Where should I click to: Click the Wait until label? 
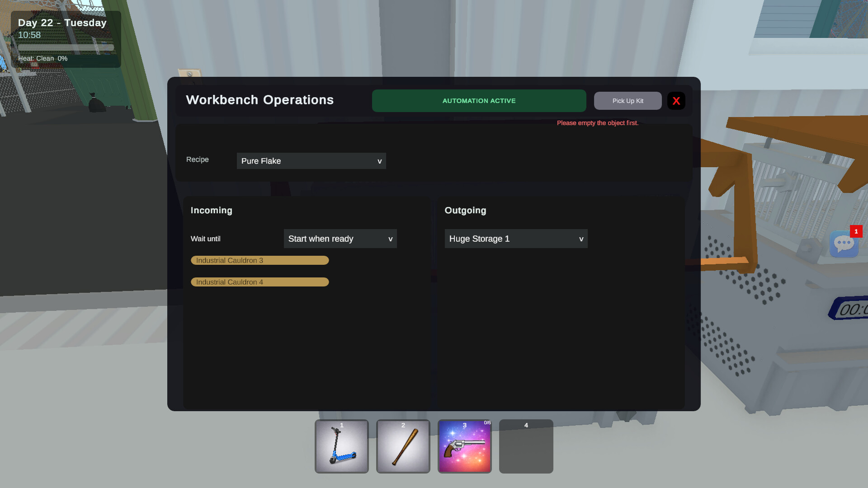point(206,239)
